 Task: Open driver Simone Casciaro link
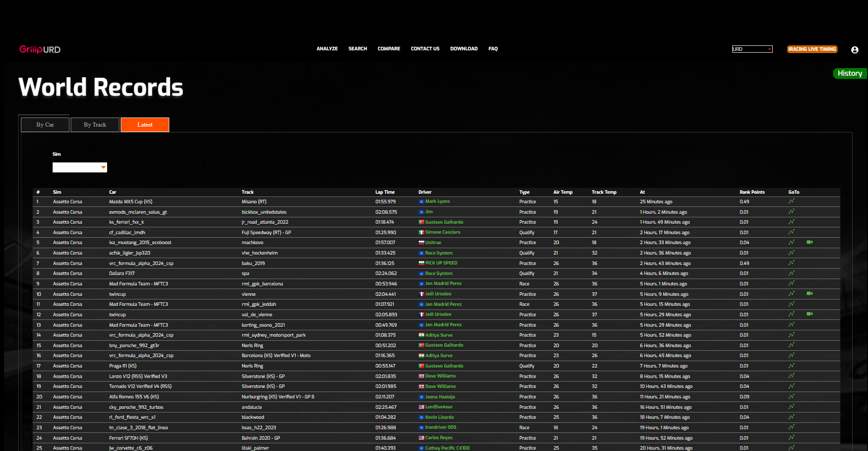[442, 232]
